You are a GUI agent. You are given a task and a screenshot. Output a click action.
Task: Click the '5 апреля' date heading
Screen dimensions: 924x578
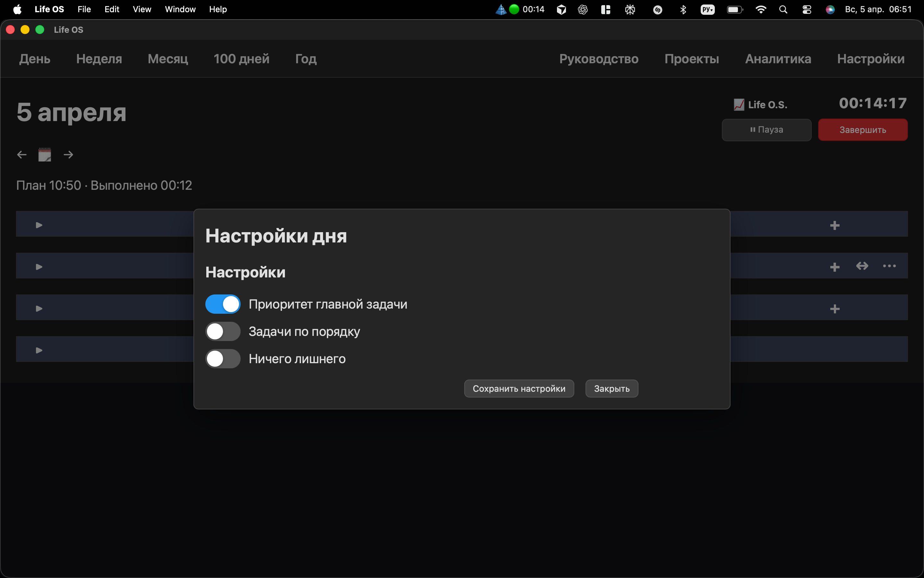pyautogui.click(x=72, y=112)
